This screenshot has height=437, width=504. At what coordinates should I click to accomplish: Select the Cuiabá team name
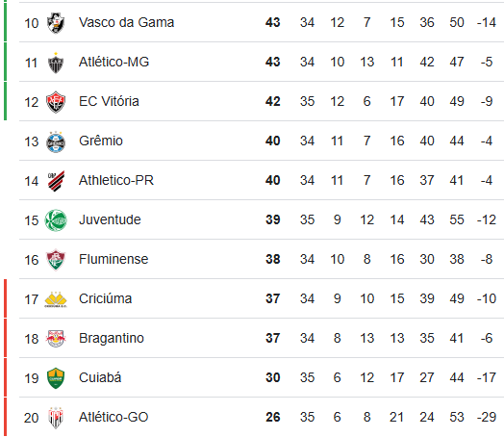100,377
